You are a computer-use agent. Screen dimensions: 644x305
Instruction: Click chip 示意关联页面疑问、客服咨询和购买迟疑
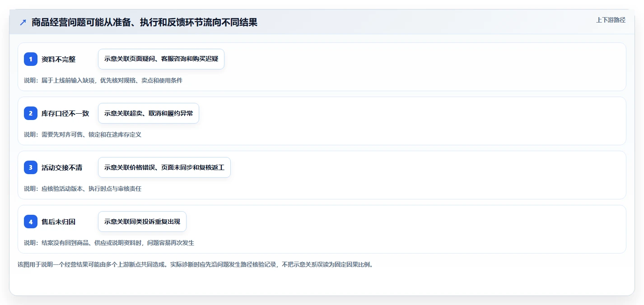161,59
